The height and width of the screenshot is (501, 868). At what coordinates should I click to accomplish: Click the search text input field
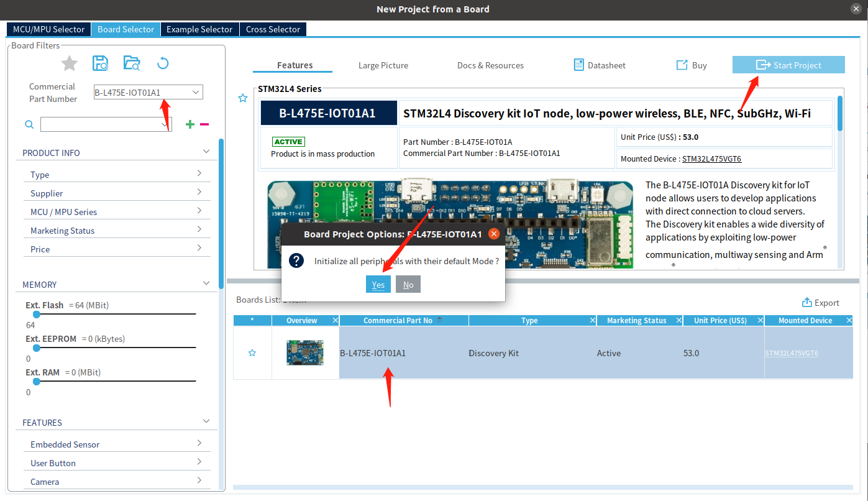click(100, 124)
